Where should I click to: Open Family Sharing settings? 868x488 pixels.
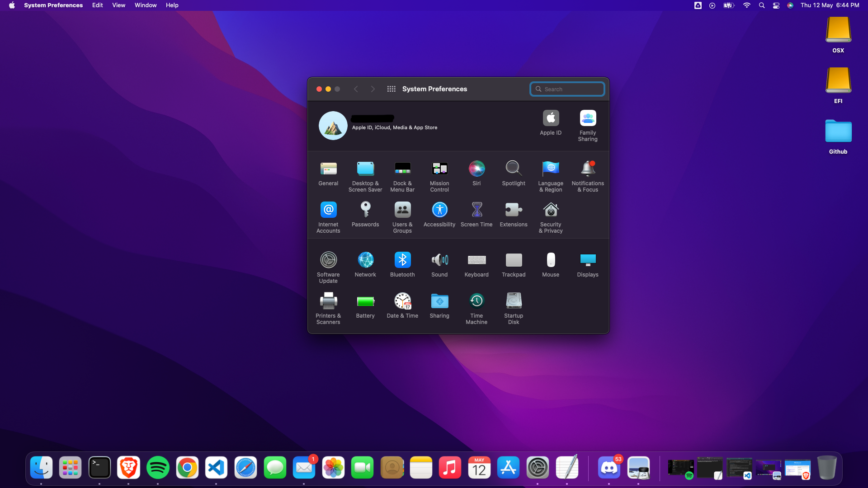tap(588, 118)
